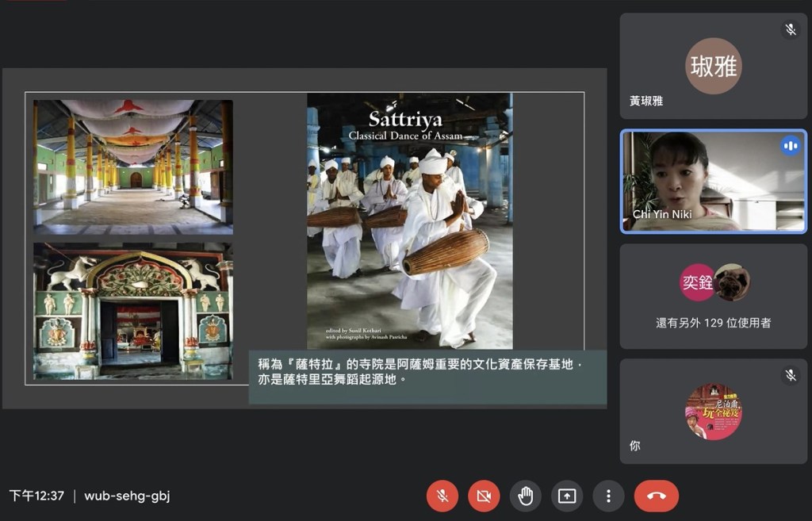
Task: Click the temple hall photo with yellow pillars
Action: click(x=133, y=167)
